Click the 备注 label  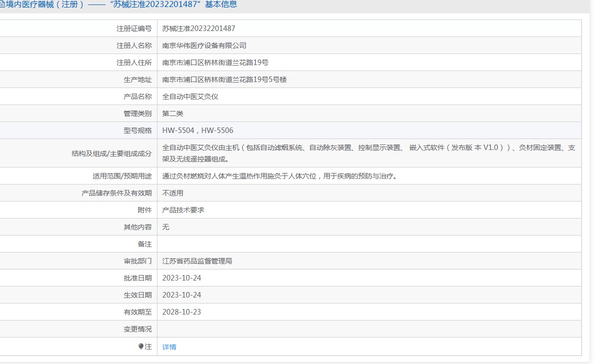[144, 244]
